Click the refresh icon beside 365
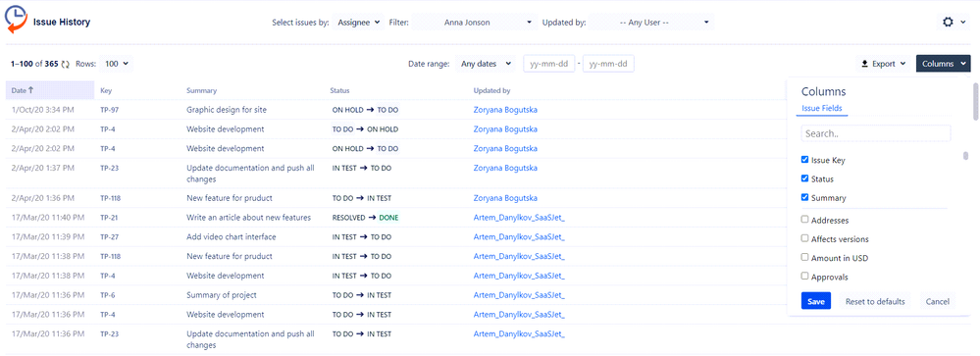The image size is (980, 356). [x=66, y=64]
